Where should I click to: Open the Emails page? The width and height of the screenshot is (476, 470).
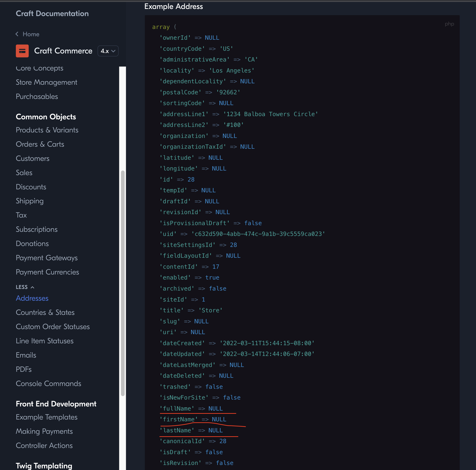click(26, 355)
